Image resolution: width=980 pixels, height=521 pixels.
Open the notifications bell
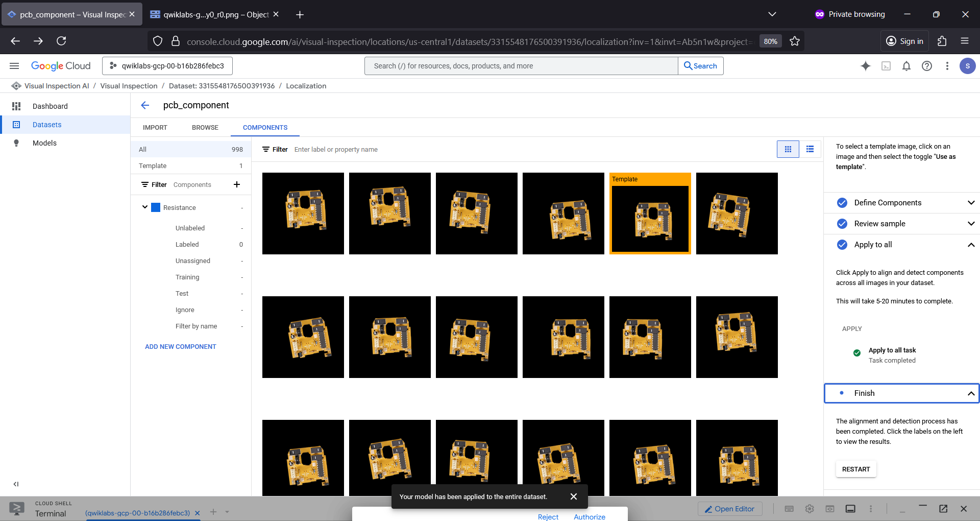tap(906, 66)
